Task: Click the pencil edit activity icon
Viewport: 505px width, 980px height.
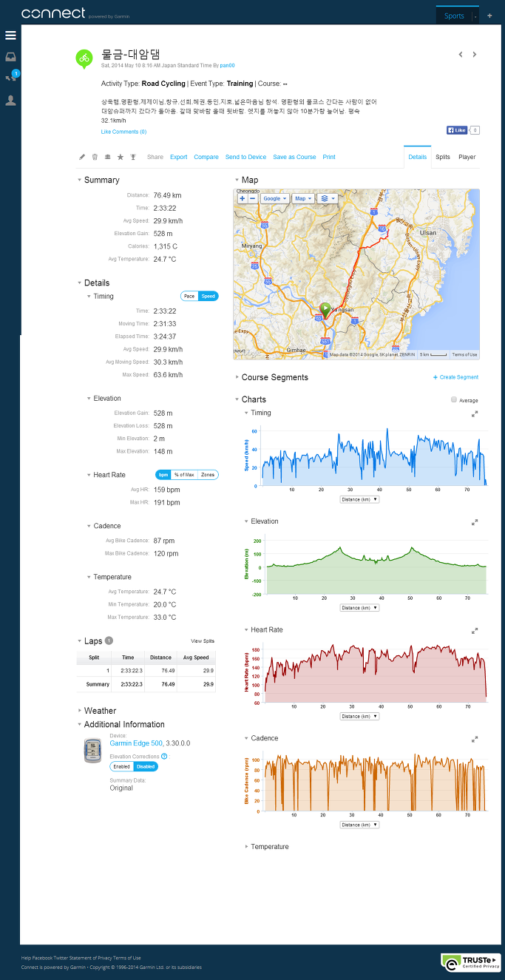Action: click(82, 157)
